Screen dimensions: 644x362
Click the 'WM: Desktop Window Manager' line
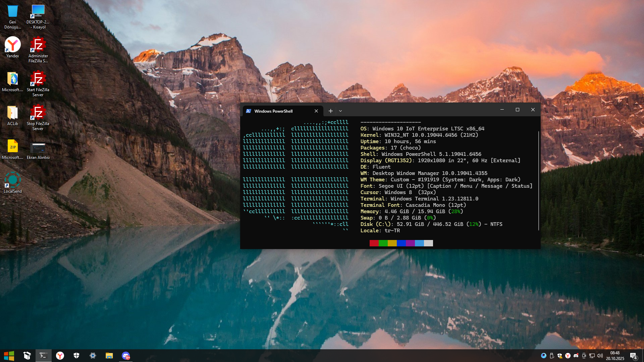[424, 173]
